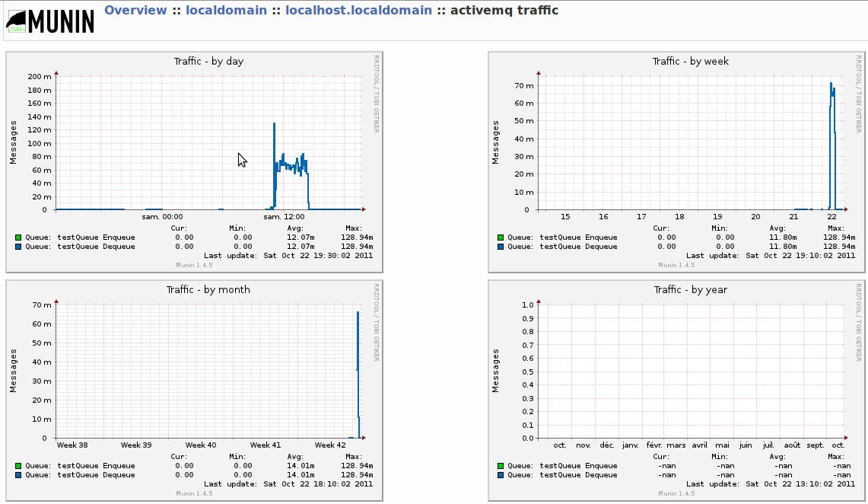Screen dimensions: 868x504
Task: Click green Enqueue swatch in year graph legend
Action: click(x=500, y=465)
